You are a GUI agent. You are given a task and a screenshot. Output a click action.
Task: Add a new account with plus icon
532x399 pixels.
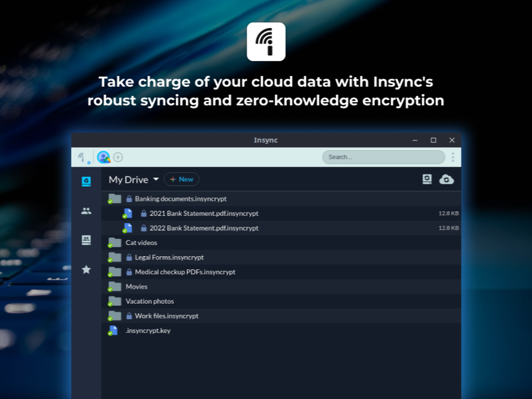118,157
